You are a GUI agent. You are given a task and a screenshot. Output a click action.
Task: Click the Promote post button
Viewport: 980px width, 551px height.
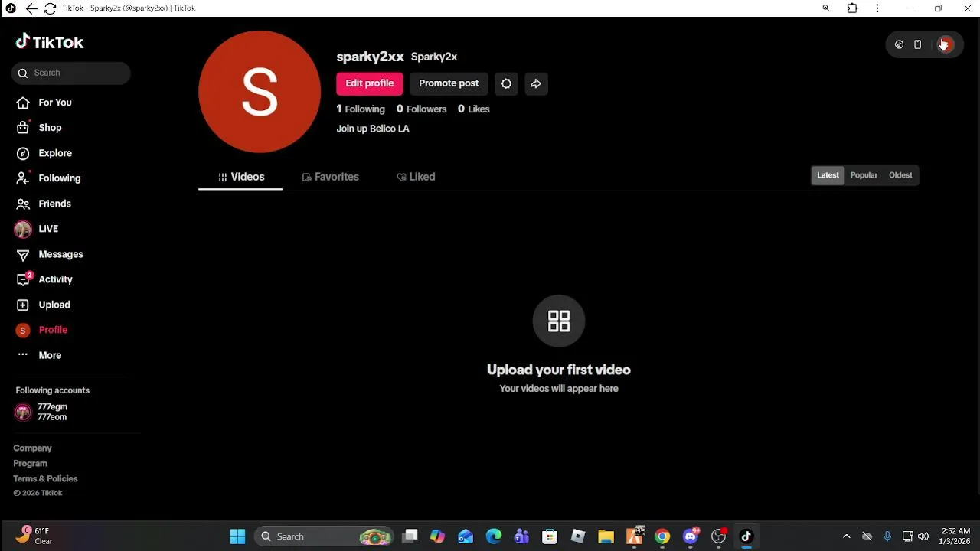449,83
